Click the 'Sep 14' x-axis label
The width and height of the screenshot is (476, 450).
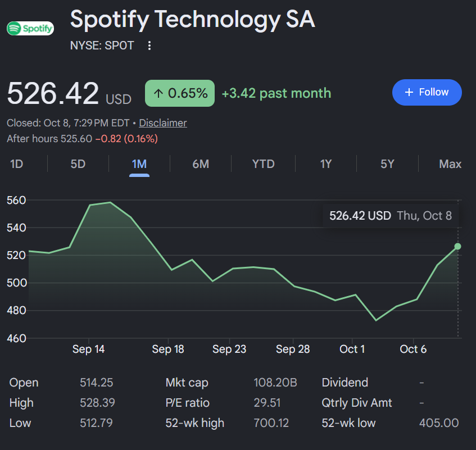pyautogui.click(x=88, y=349)
